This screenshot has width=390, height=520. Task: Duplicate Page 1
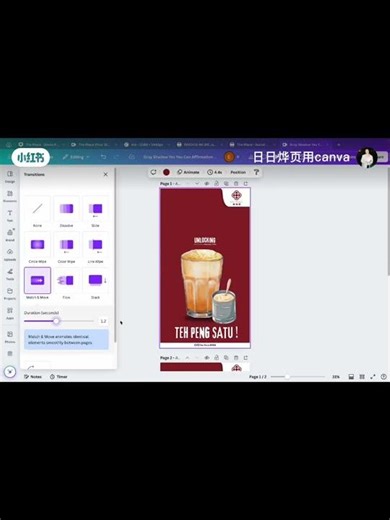pyautogui.click(x=226, y=184)
